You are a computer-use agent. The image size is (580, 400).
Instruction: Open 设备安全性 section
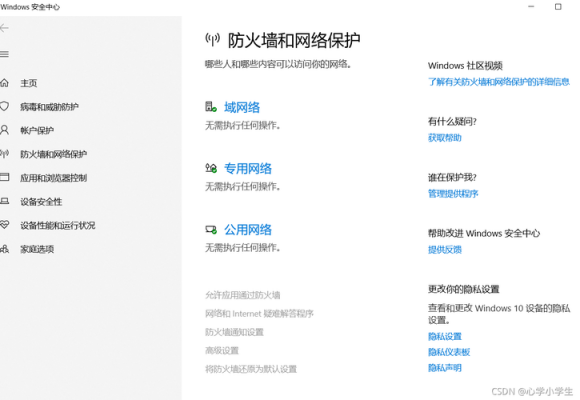[x=41, y=202]
